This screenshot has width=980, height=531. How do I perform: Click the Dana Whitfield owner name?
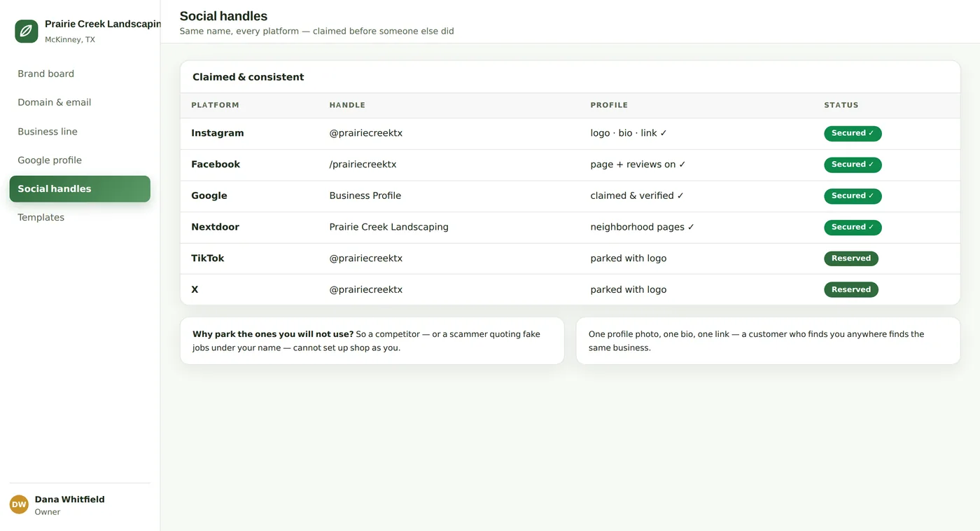(70, 499)
